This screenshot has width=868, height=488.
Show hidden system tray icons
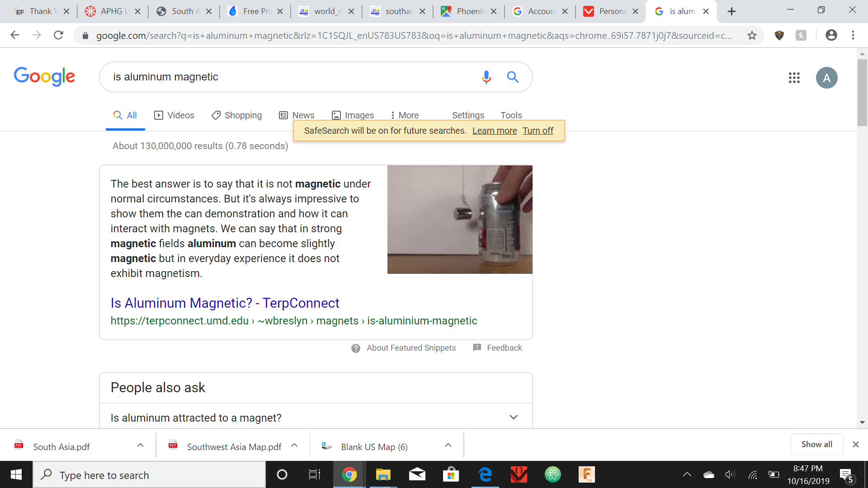coord(687,474)
